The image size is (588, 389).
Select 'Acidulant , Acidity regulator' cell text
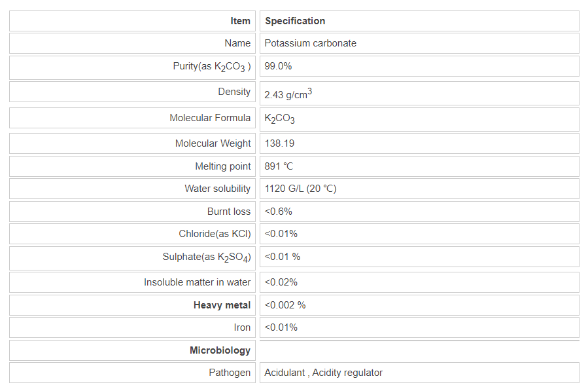point(323,373)
